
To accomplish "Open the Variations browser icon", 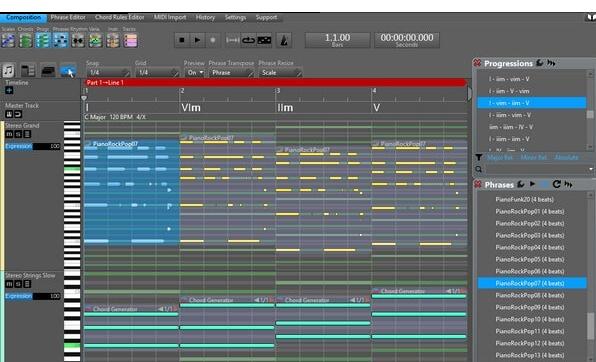I will click(95, 40).
